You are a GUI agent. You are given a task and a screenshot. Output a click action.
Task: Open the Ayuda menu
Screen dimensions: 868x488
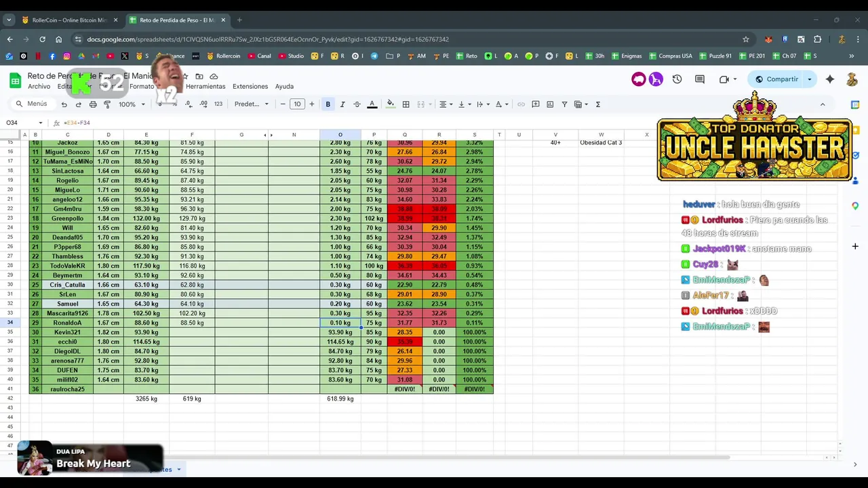tap(284, 87)
